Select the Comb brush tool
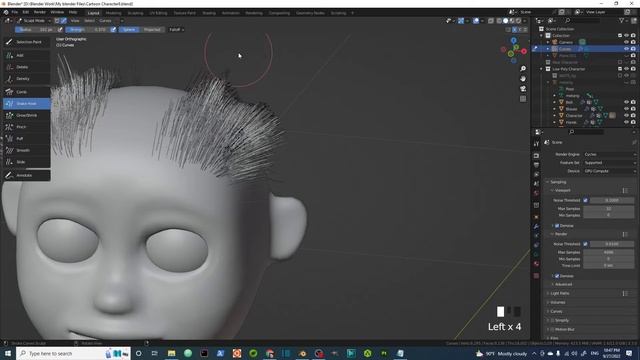Screen dimensions: 640x360 click(x=27, y=92)
